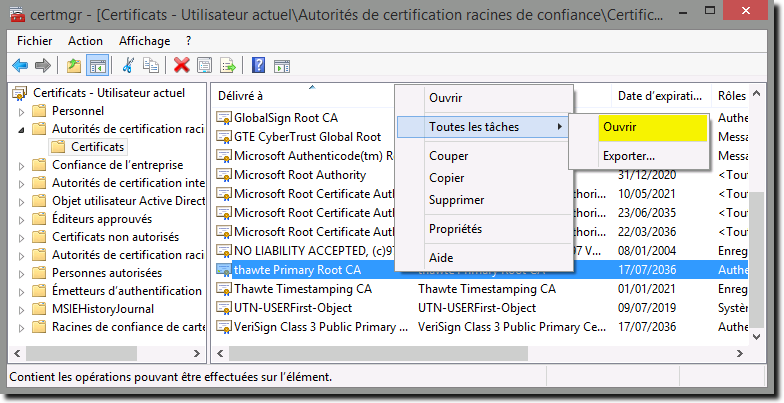This screenshot has height=403, width=784.
Task: Go up one level with folder icon
Action: [74, 66]
